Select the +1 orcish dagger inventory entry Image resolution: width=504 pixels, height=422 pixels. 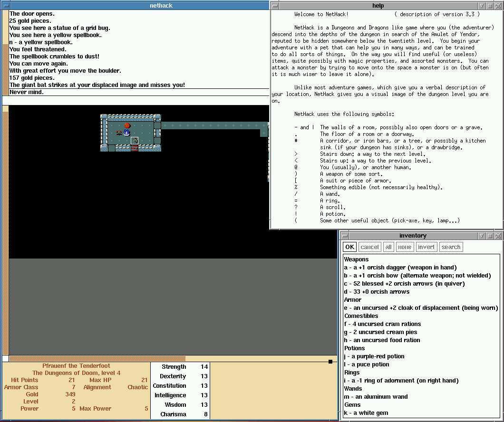coord(400,268)
